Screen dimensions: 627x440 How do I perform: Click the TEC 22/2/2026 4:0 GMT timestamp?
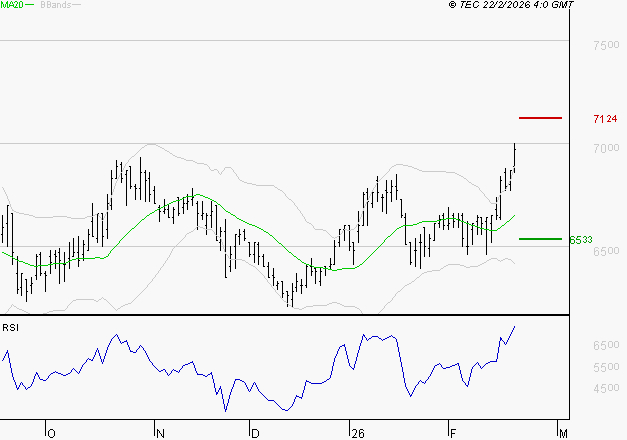(x=511, y=5)
